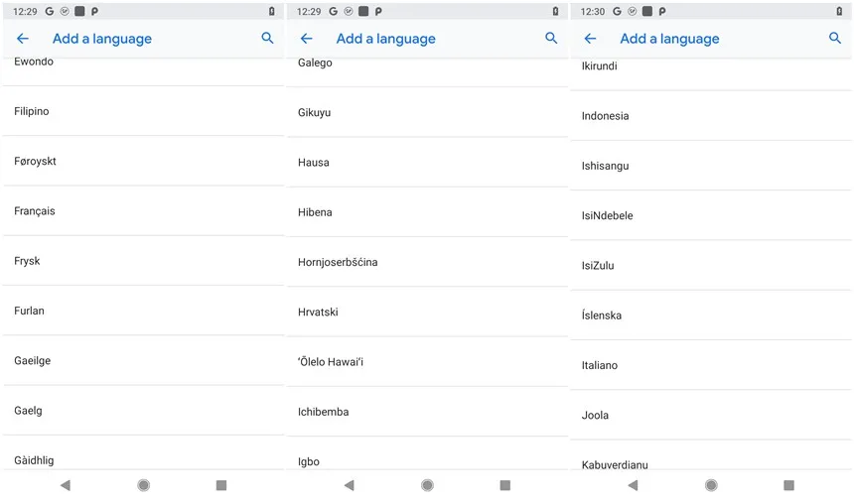Select Gaeilge in the list

pos(144,361)
